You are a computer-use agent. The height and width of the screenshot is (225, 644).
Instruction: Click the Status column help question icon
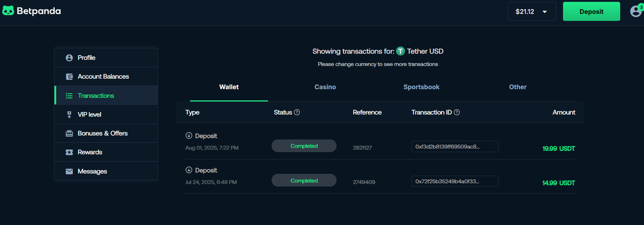[x=297, y=113]
